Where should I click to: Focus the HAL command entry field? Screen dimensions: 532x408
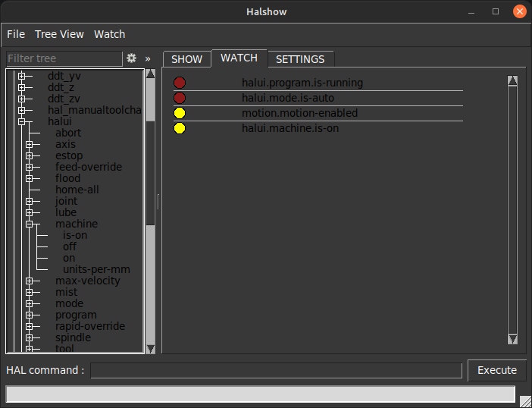pos(276,370)
